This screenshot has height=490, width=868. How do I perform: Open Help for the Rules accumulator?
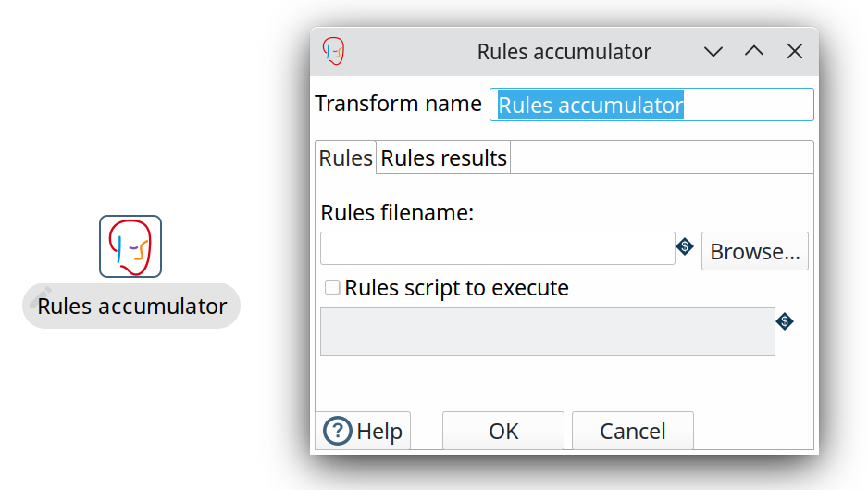[363, 431]
